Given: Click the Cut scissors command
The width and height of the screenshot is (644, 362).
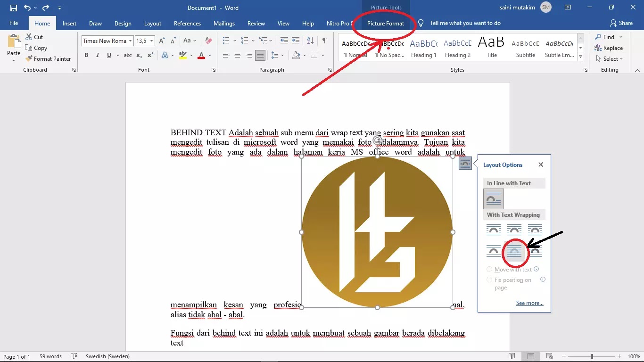Looking at the screenshot, I should coord(34,37).
